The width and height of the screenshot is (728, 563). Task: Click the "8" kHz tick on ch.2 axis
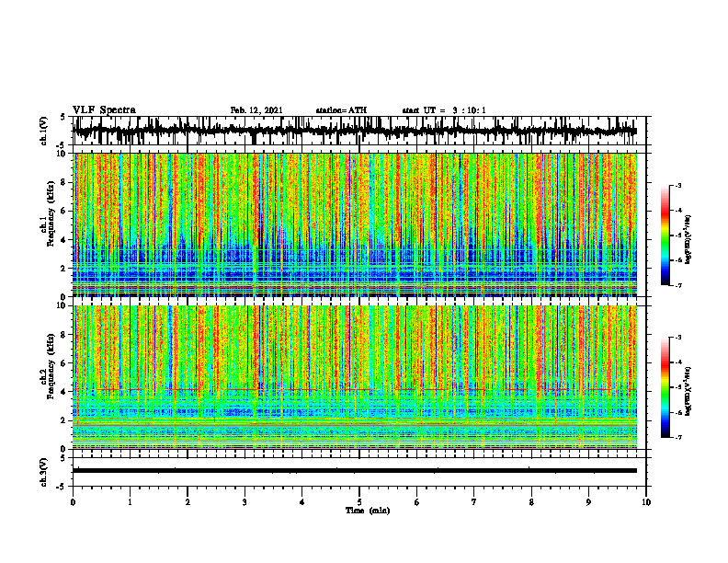tap(64, 335)
